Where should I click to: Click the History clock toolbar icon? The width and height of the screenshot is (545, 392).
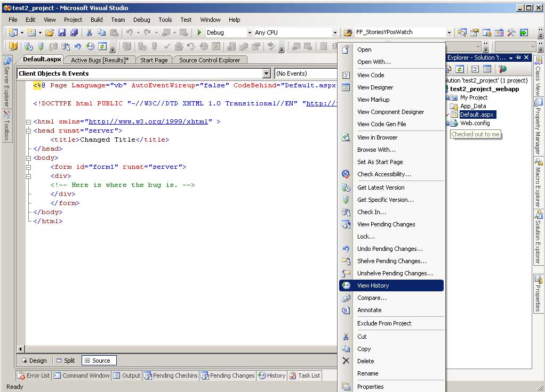click(90, 46)
